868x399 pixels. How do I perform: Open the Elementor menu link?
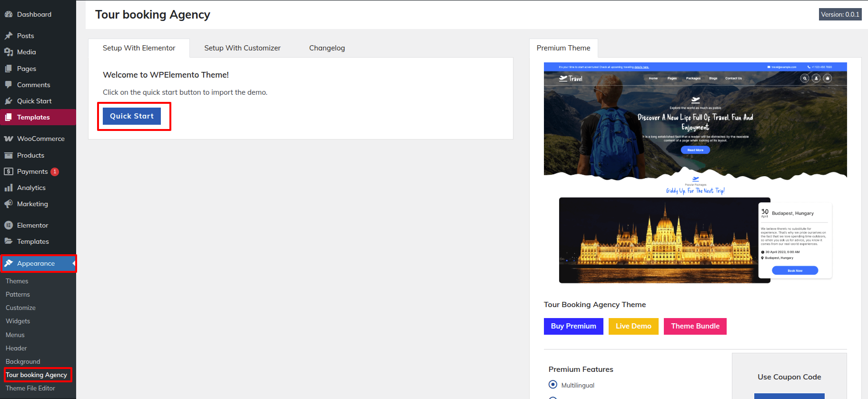click(x=32, y=225)
